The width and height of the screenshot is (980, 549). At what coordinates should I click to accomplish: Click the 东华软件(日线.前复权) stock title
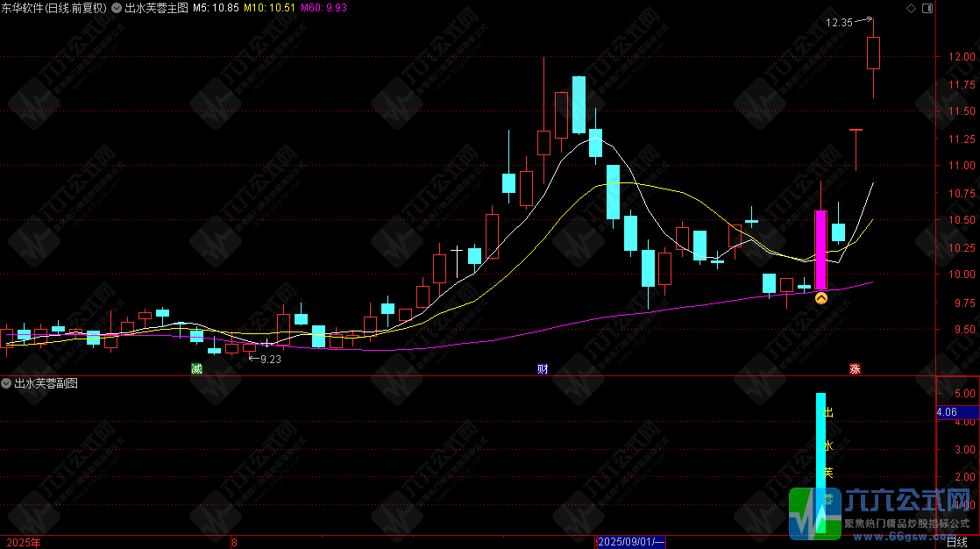pos(53,8)
